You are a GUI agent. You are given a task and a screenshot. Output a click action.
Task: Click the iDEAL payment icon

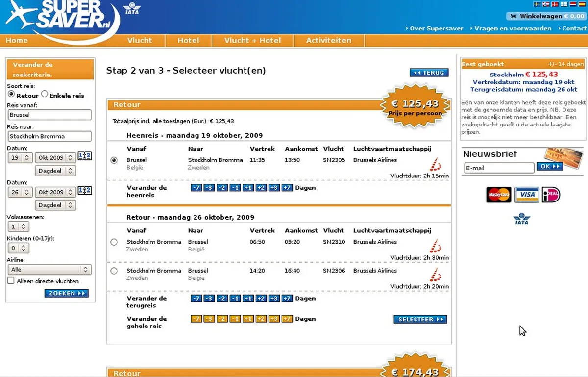click(551, 195)
